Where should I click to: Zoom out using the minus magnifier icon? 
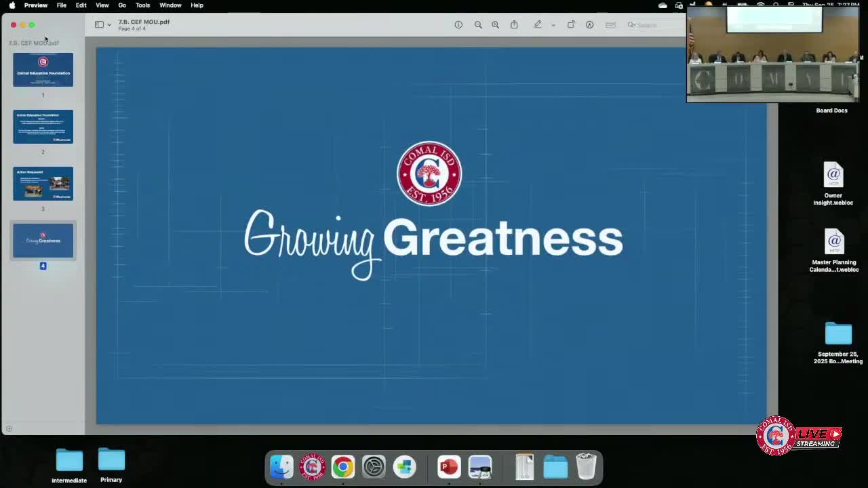(478, 25)
